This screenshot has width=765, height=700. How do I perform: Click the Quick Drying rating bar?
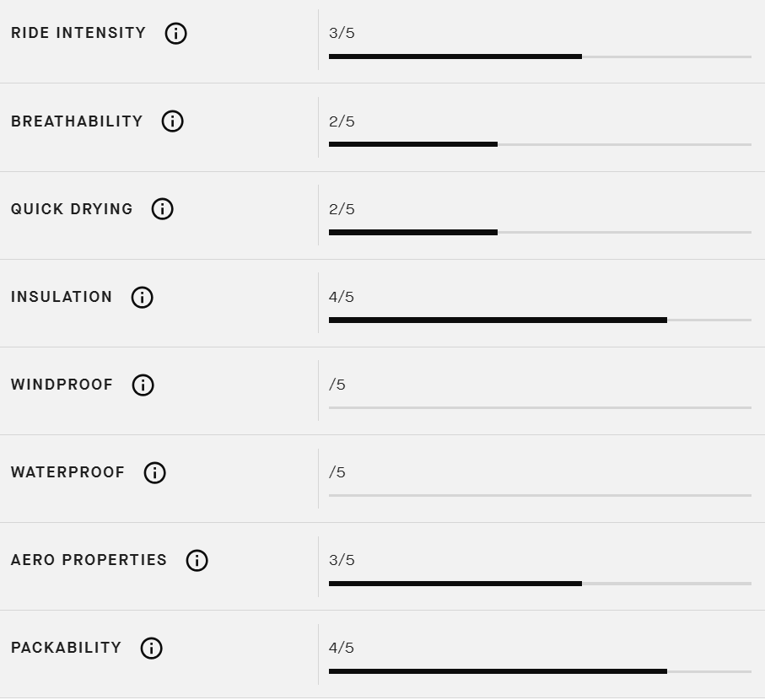click(540, 232)
